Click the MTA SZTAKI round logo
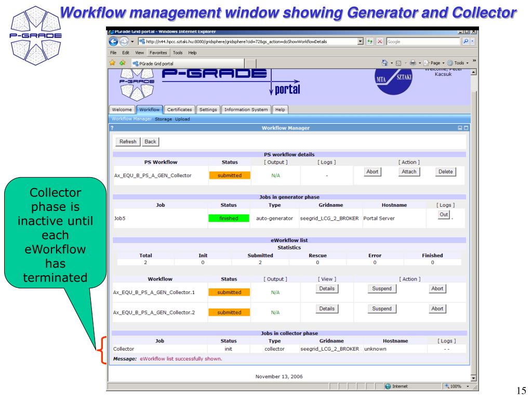 coord(394,81)
